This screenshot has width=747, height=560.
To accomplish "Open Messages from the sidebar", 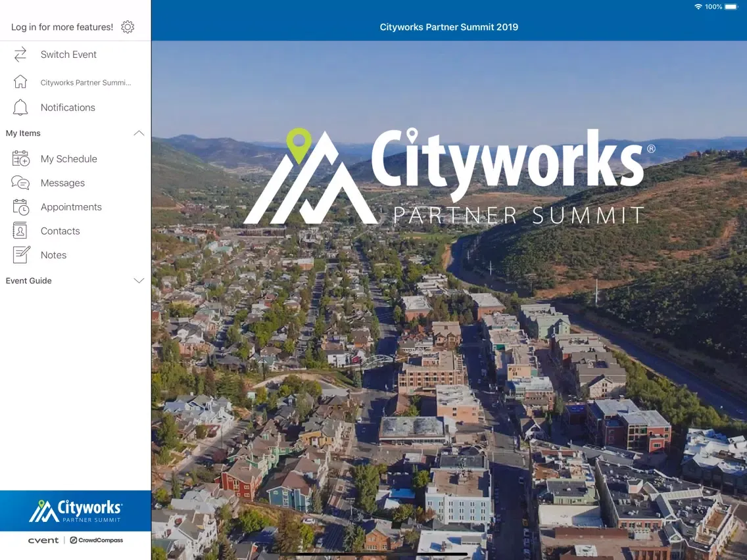I will (x=76, y=183).
